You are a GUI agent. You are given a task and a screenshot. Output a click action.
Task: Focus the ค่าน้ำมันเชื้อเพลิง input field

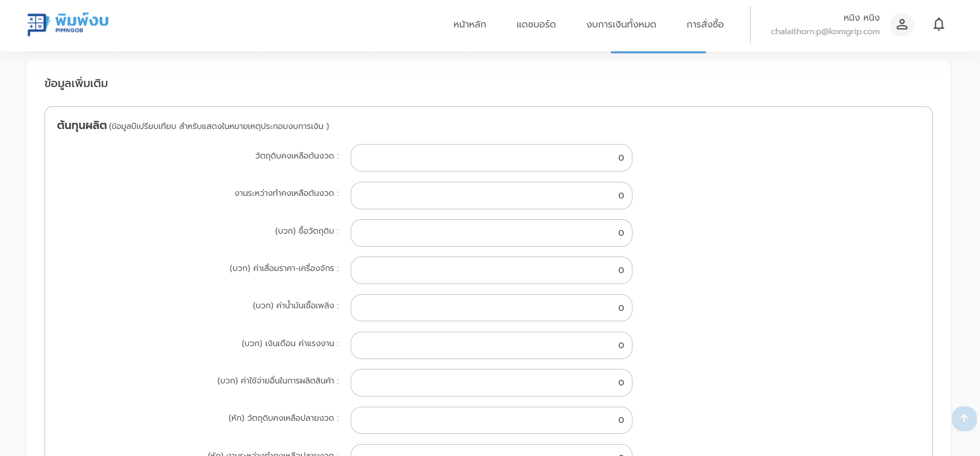click(491, 308)
